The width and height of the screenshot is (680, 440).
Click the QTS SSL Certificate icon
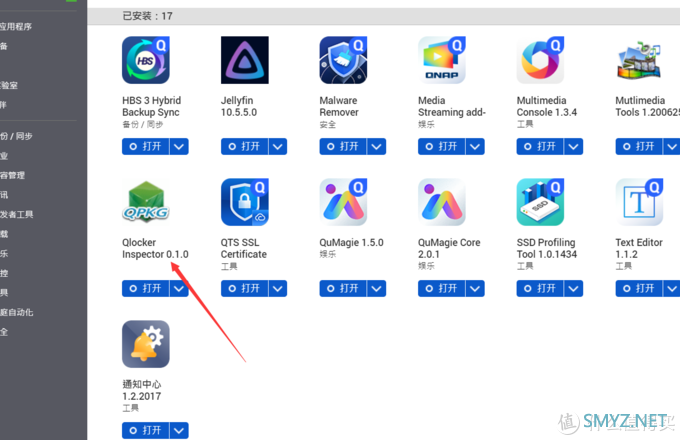pos(245,202)
